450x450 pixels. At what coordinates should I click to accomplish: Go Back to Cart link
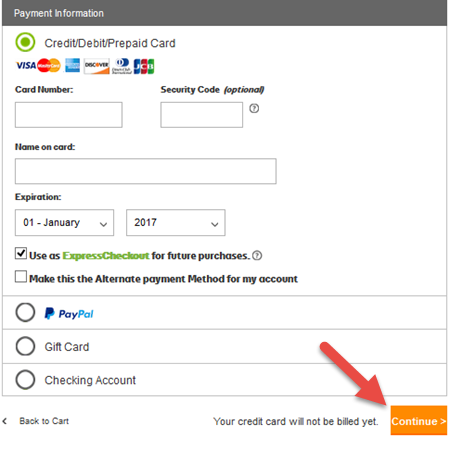click(x=44, y=421)
